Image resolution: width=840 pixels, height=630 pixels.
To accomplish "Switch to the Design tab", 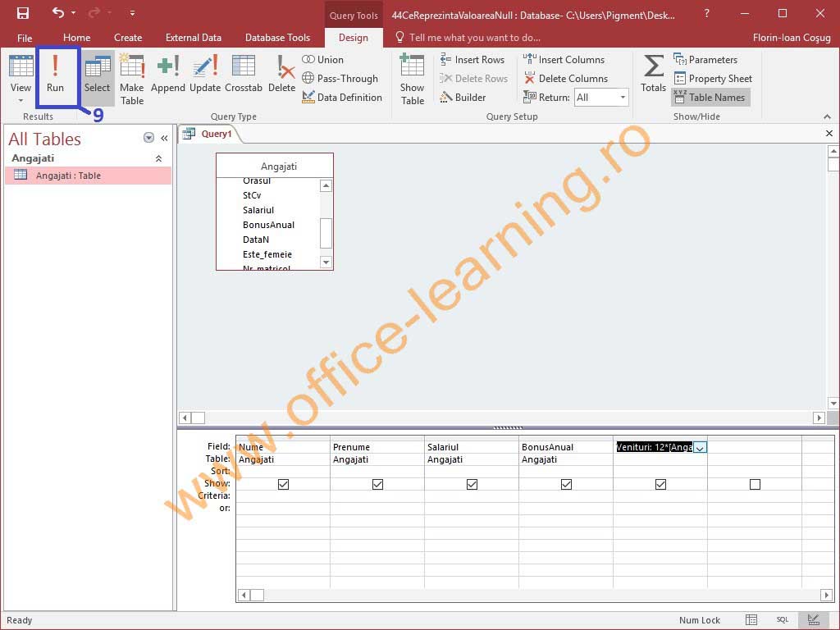I will tap(353, 38).
